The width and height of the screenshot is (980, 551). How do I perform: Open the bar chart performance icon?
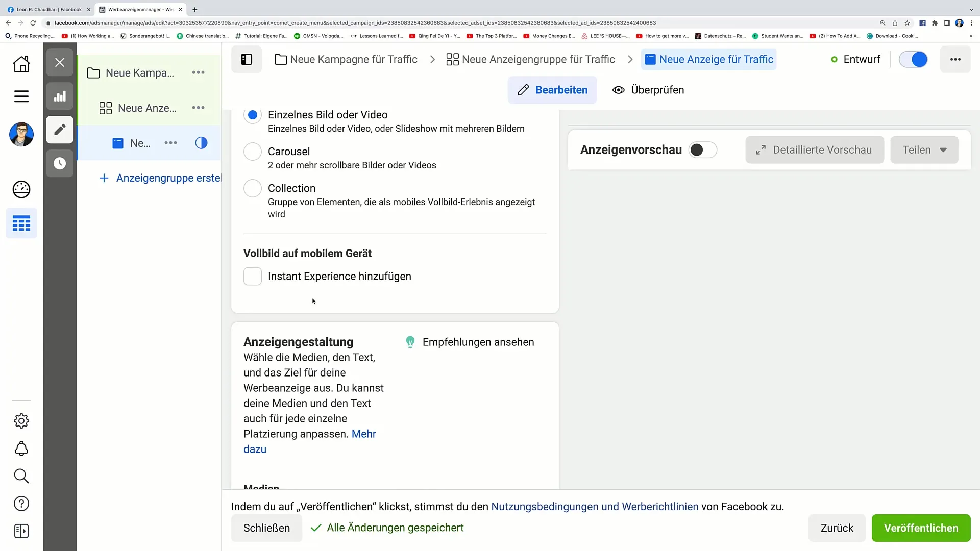click(x=60, y=96)
